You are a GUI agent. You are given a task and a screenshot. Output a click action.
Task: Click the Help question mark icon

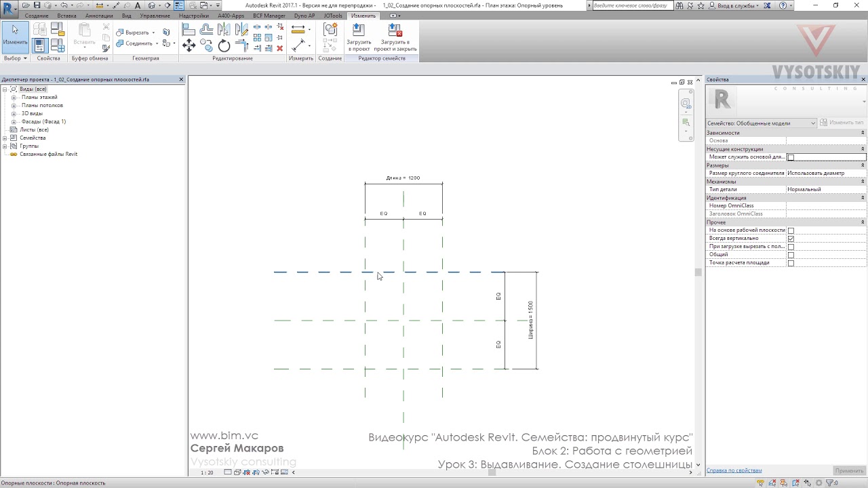(783, 5)
